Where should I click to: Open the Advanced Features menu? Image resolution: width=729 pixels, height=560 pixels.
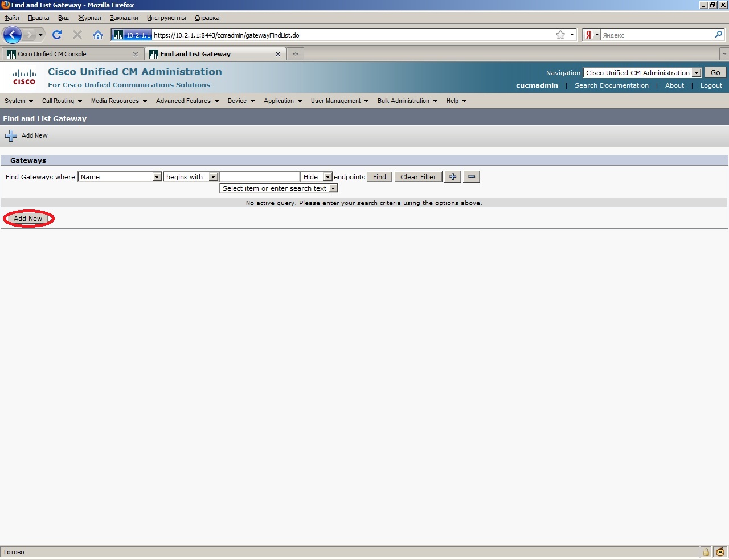187,101
